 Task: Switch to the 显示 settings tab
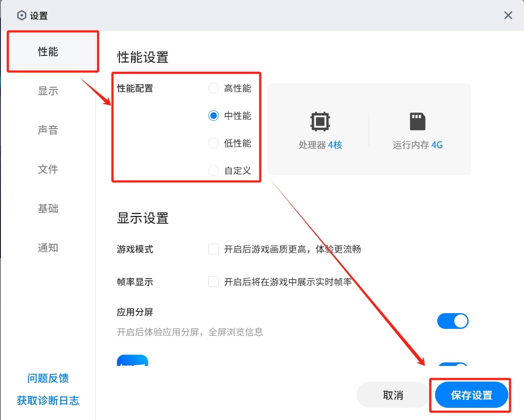click(x=48, y=91)
